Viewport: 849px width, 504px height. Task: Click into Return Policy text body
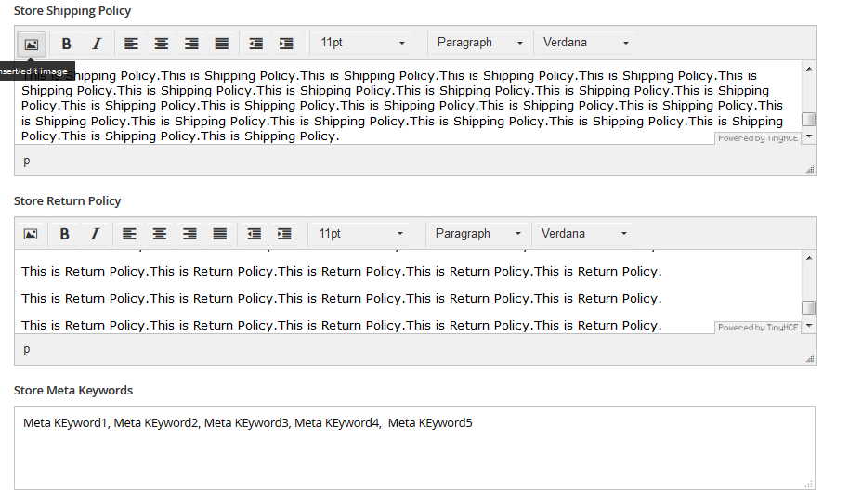[x=409, y=291]
